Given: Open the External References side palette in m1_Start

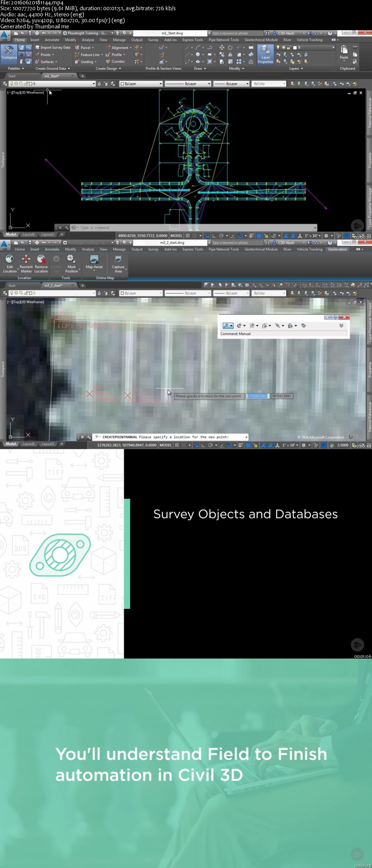Looking at the screenshot, I should [x=370, y=112].
